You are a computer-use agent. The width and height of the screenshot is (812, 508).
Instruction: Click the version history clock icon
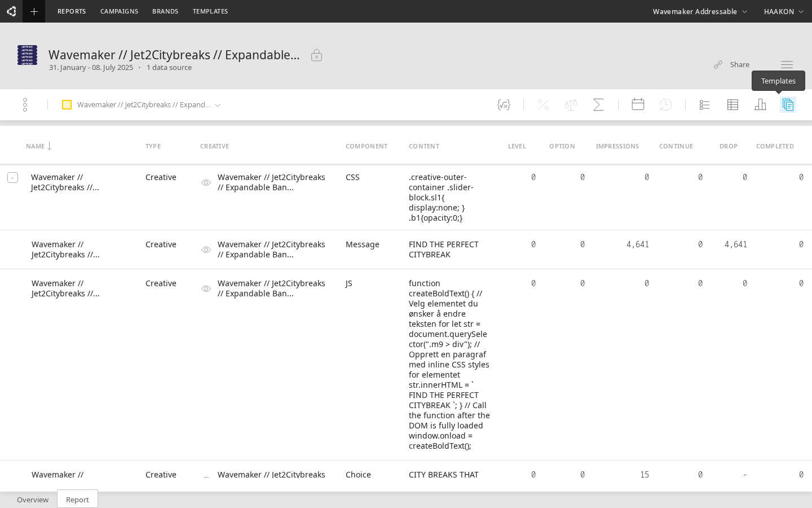click(665, 104)
